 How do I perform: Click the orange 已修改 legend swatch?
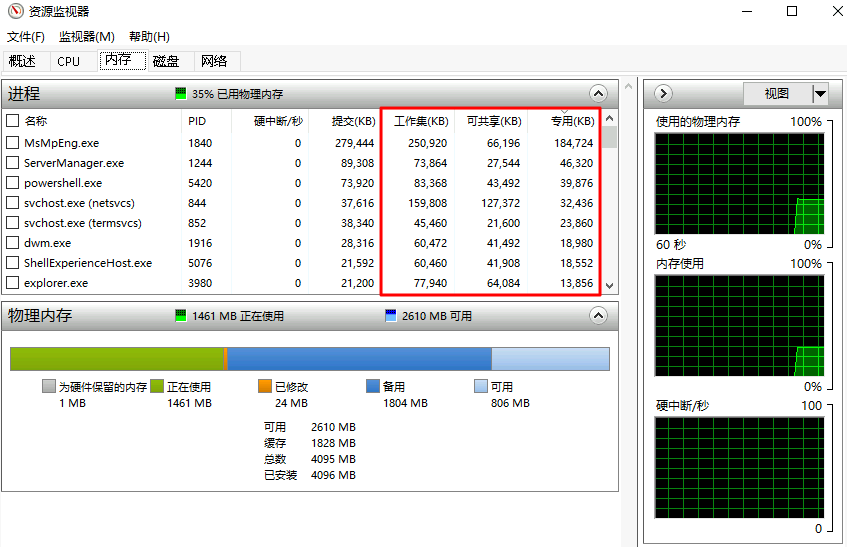click(x=265, y=386)
